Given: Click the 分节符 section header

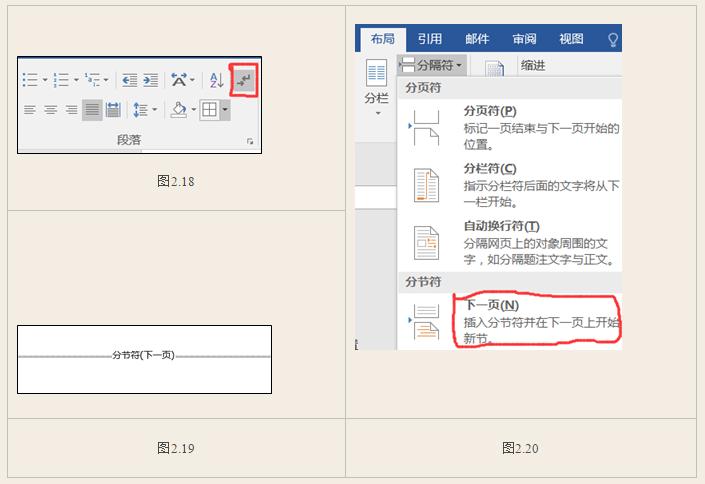Looking at the screenshot, I should [423, 282].
